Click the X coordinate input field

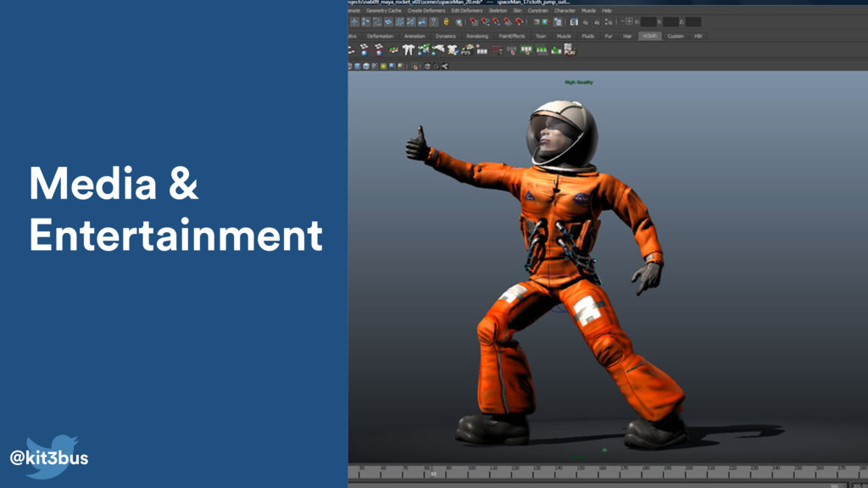[x=649, y=22]
